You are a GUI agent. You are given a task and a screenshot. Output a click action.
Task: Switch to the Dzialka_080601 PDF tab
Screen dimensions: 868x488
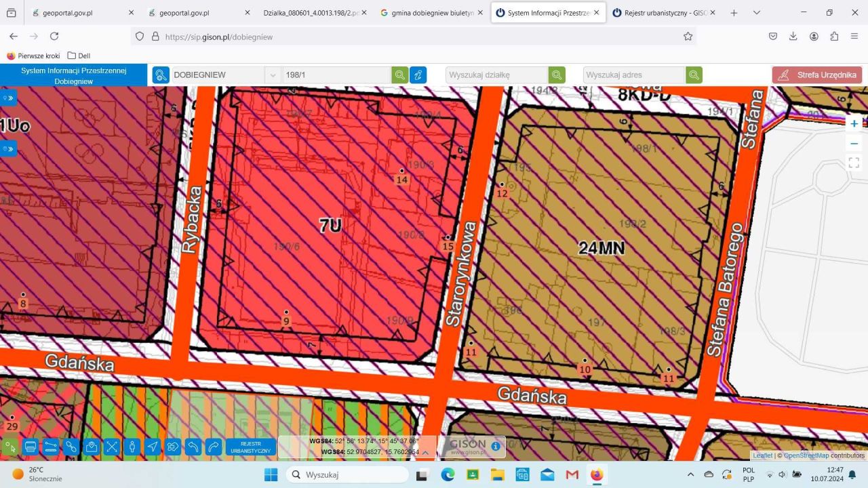coord(315,13)
